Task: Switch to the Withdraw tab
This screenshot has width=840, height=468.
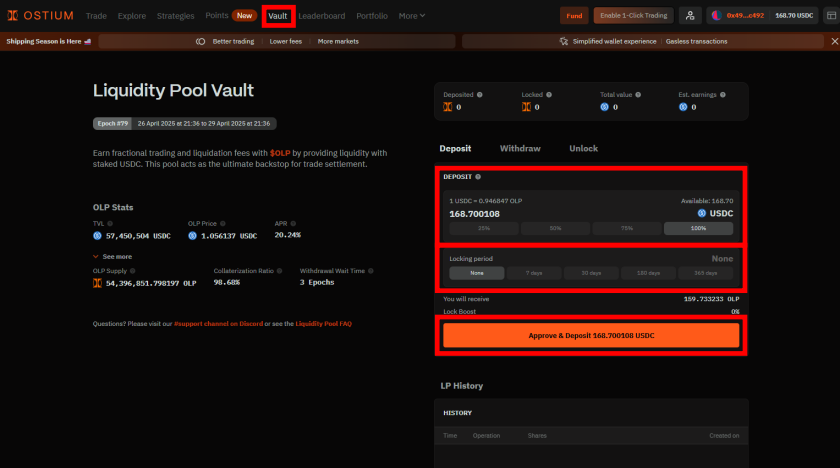Action: click(520, 148)
